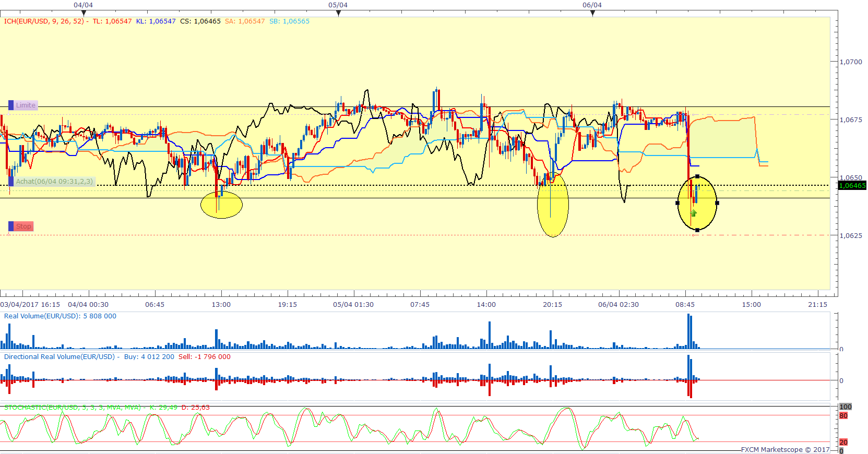Select the Real Volume(EUR/USD) indicator label
The image size is (868, 454).
pyautogui.click(x=42, y=316)
